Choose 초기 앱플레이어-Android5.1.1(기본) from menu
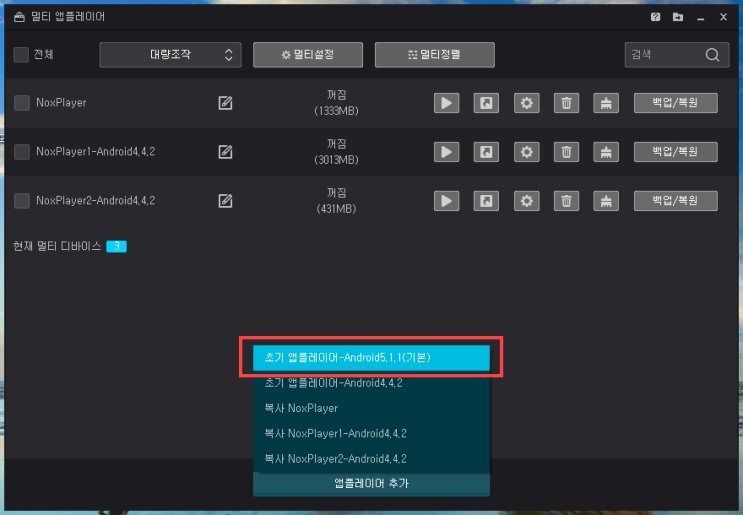This screenshot has width=743, height=515. [371, 358]
